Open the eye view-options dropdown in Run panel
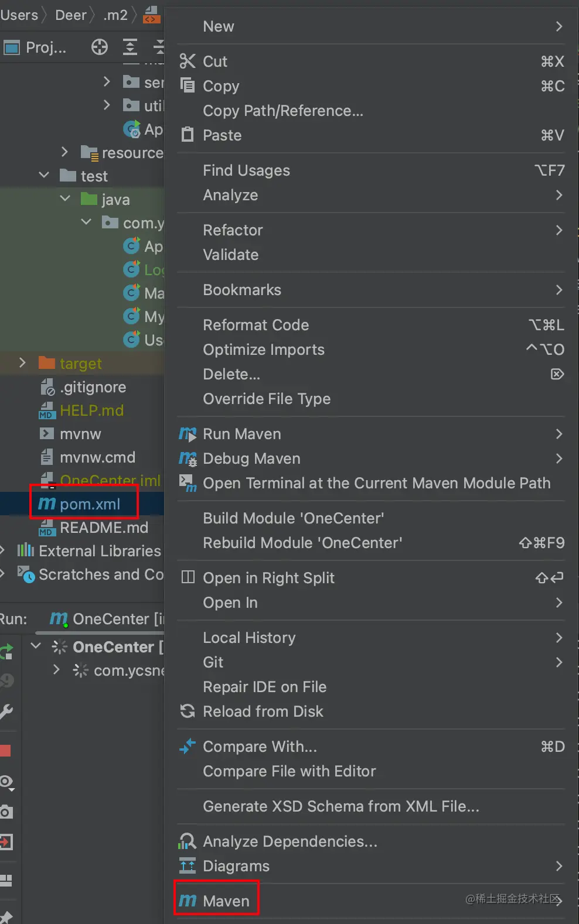This screenshot has width=579, height=924. (6, 782)
